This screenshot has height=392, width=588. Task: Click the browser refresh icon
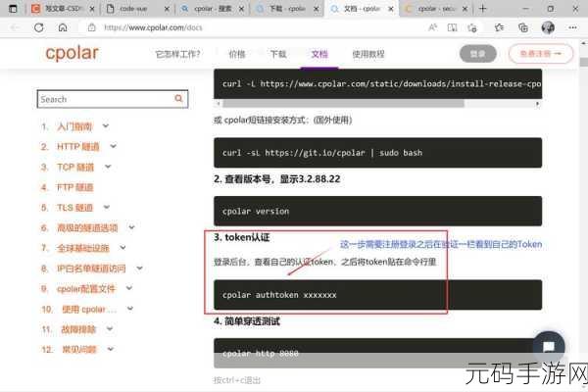pyautogui.click(x=38, y=27)
